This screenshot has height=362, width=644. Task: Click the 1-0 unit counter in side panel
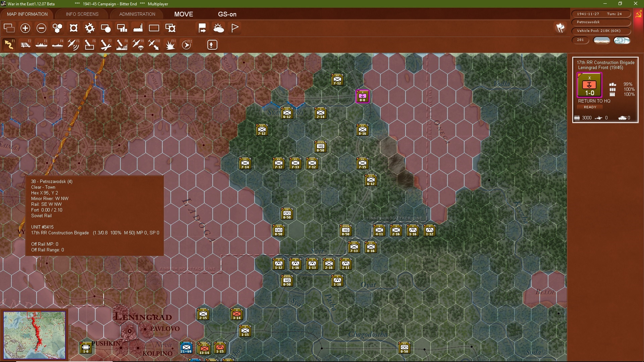(589, 85)
